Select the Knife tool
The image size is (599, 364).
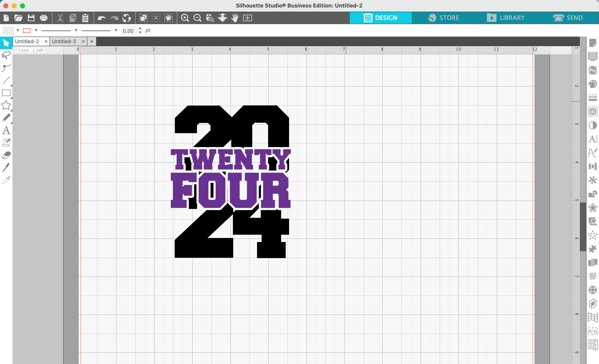tap(6, 167)
